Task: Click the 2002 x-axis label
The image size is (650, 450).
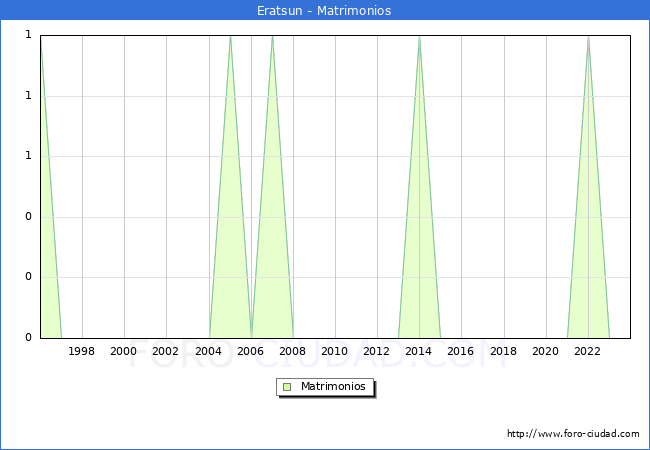Action: (166, 351)
